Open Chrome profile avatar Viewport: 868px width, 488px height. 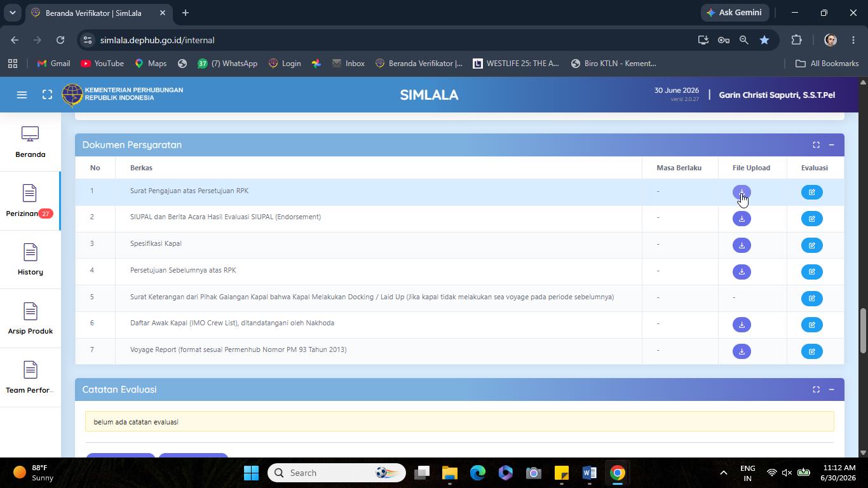(x=830, y=40)
